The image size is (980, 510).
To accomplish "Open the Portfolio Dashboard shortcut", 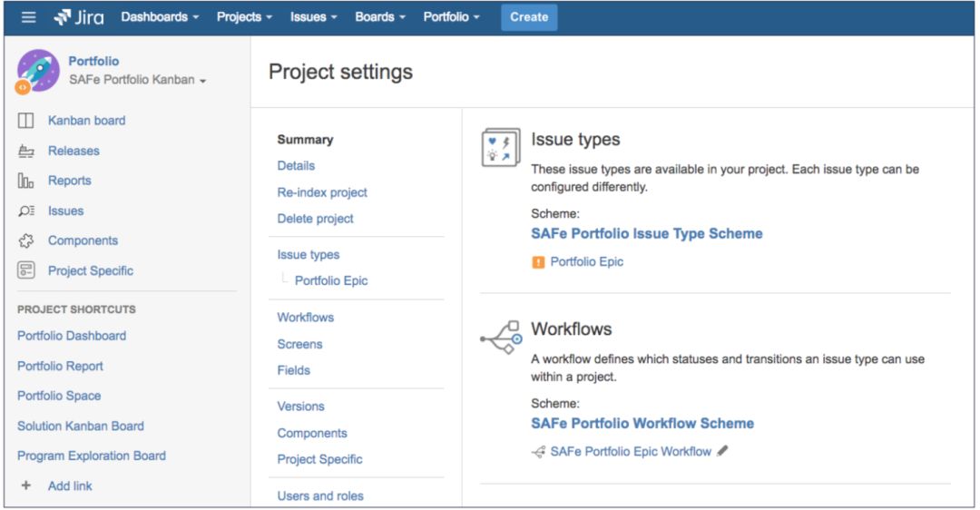I will (72, 336).
